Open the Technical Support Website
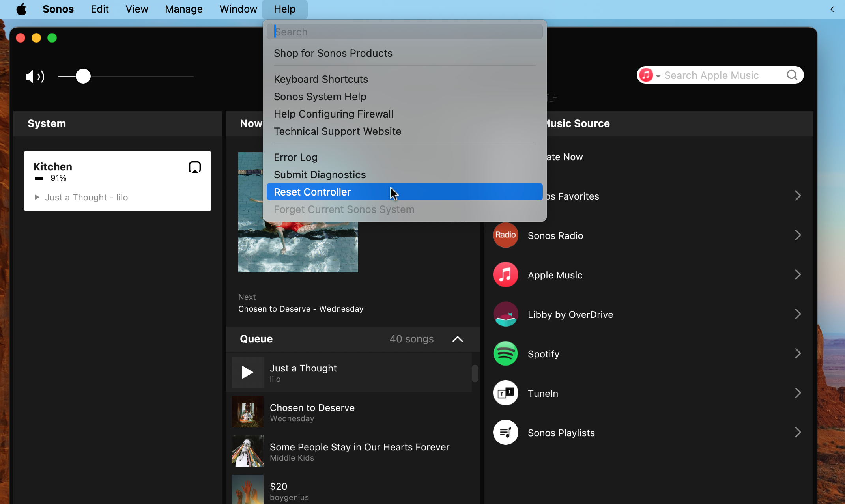This screenshot has width=845, height=504. pyautogui.click(x=337, y=131)
